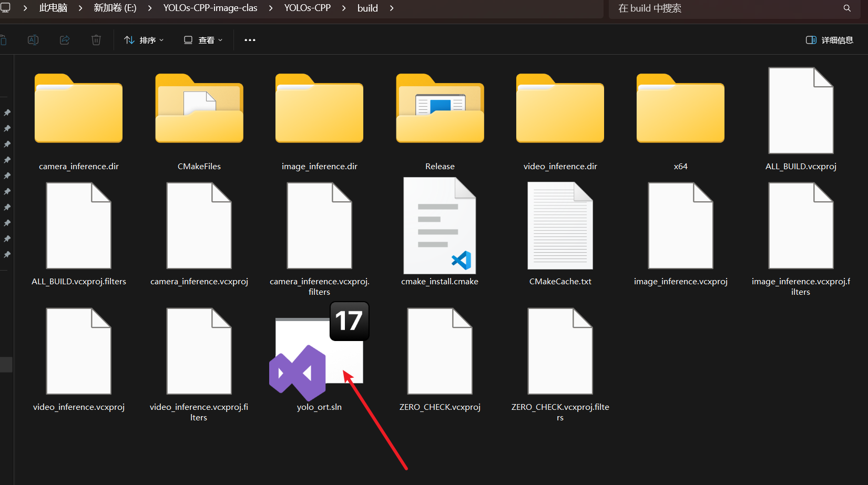868x485 pixels.
Task: Select the ZERO_CHECK.vcxproj file icon
Action: pyautogui.click(x=440, y=351)
